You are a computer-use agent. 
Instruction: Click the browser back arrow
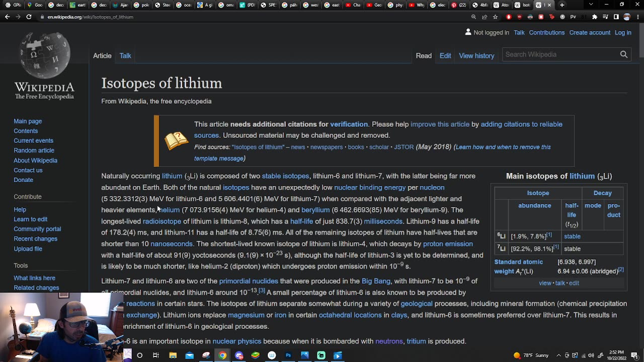point(7,17)
